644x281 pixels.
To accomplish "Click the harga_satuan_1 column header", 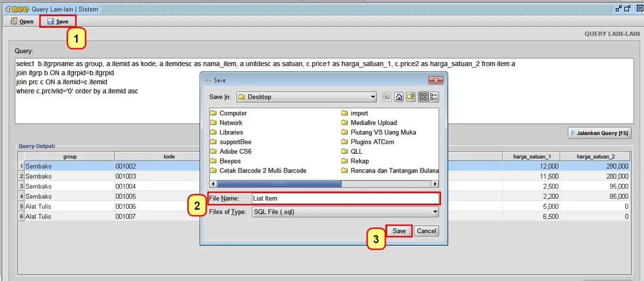I will tap(531, 157).
